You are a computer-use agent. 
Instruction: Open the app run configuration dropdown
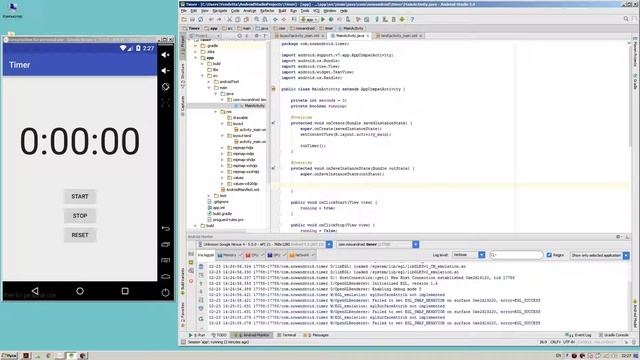pyautogui.click(x=309, y=19)
